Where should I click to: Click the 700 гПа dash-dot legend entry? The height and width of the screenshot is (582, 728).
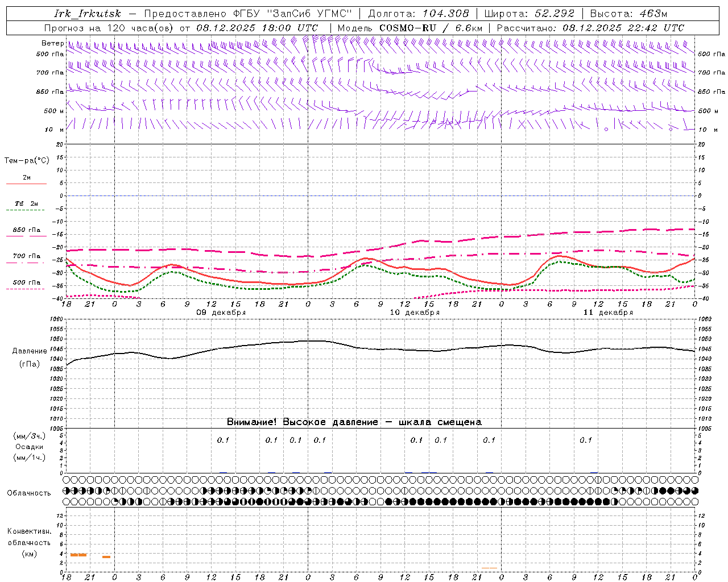tap(27, 259)
